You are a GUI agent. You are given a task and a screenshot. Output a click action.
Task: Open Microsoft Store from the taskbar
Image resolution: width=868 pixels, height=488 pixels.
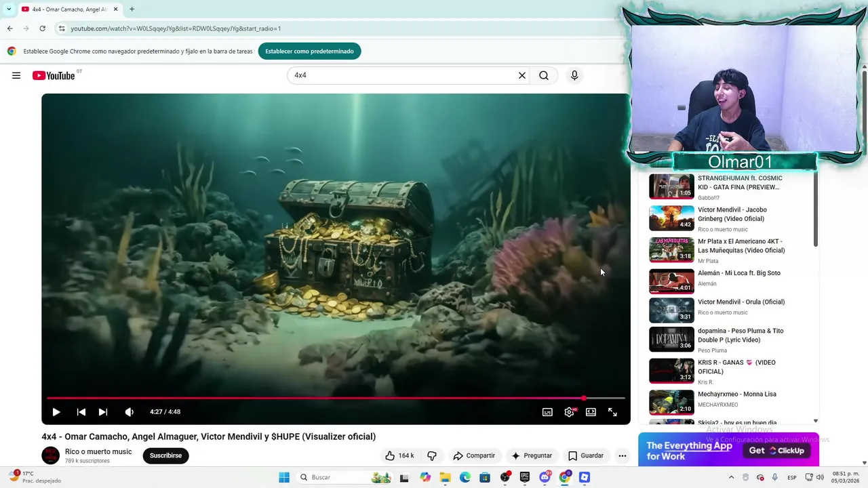[x=485, y=477]
